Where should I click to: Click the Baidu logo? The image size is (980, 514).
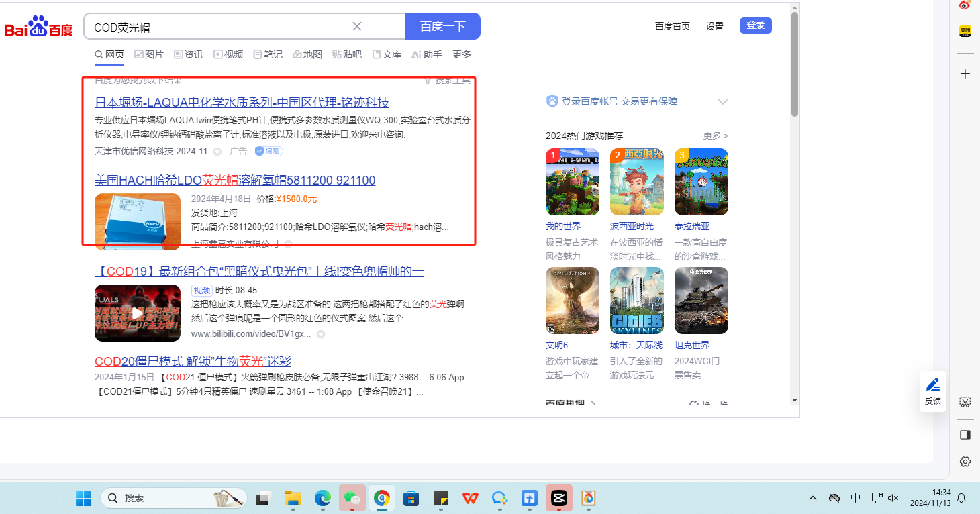point(38,27)
